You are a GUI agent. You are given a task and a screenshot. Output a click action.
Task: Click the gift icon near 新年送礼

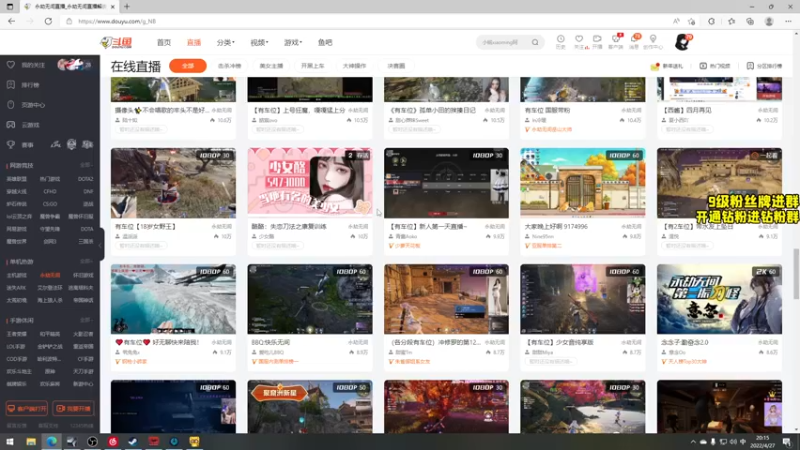tap(655, 66)
